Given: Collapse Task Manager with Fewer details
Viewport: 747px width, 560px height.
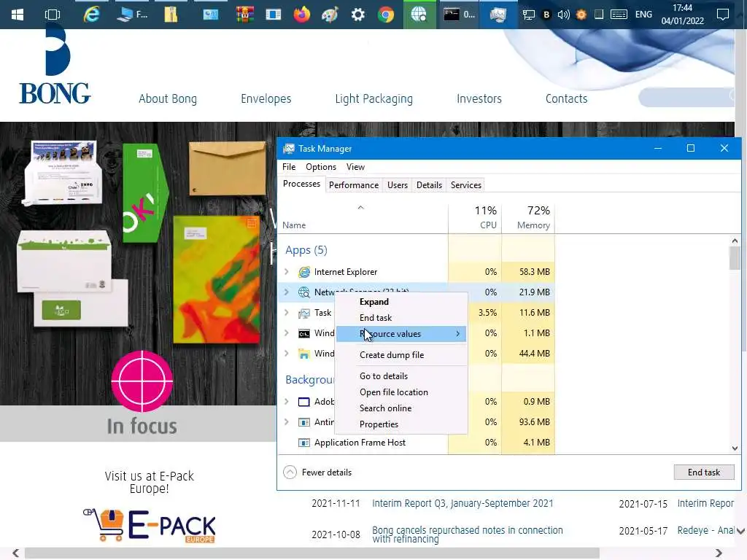Looking at the screenshot, I should 318,472.
